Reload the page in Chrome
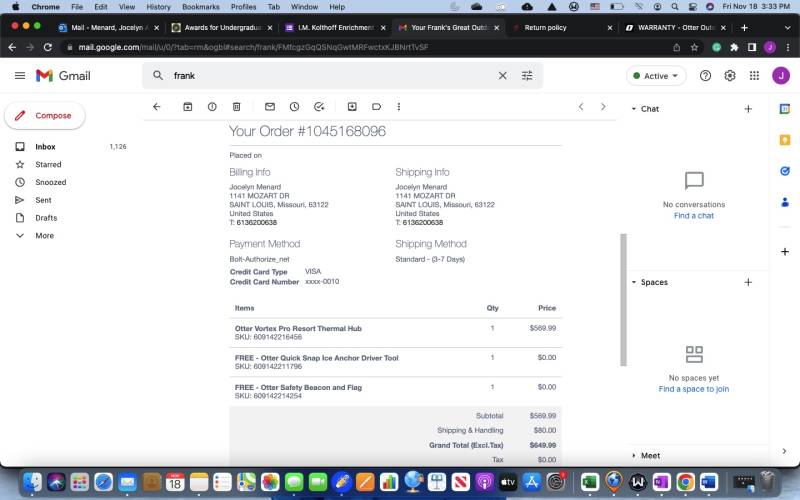Screen dimensions: 800x500 [47, 47]
